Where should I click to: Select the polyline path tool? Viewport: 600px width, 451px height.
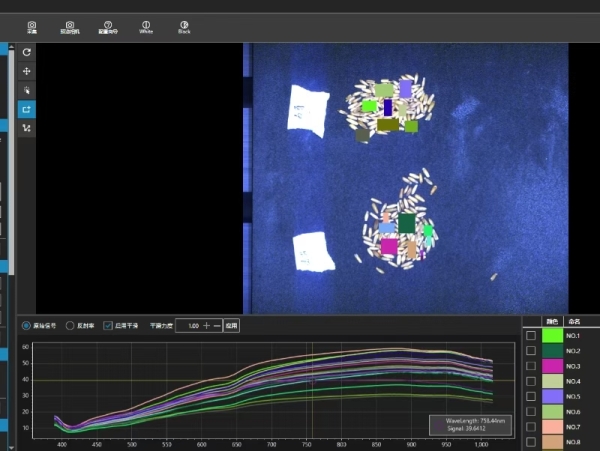tap(26, 128)
